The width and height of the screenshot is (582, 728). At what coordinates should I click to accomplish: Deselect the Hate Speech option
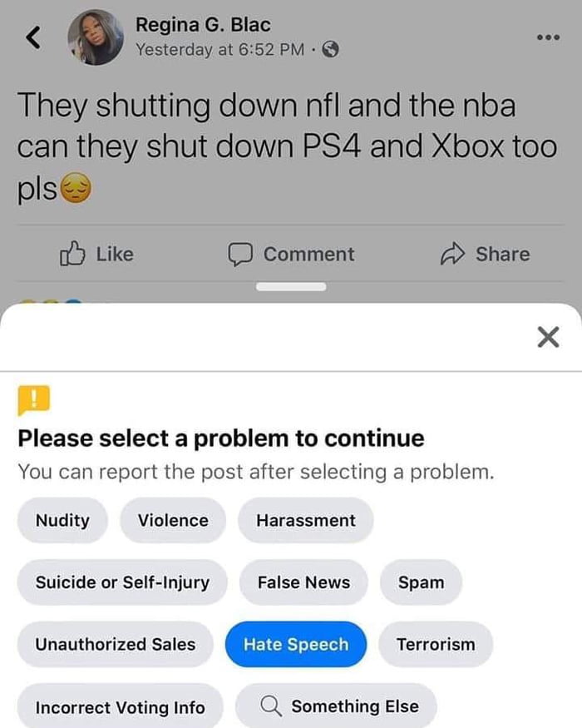(x=296, y=644)
